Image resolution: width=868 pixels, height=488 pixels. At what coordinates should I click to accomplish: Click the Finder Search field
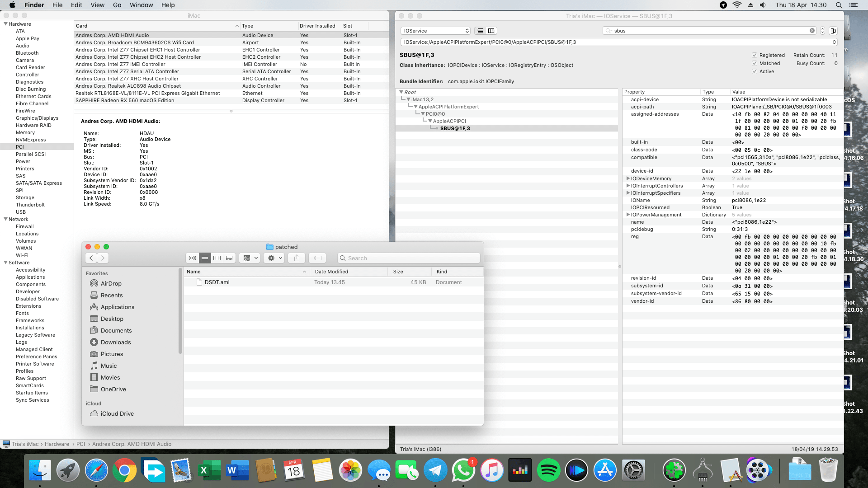coord(409,258)
